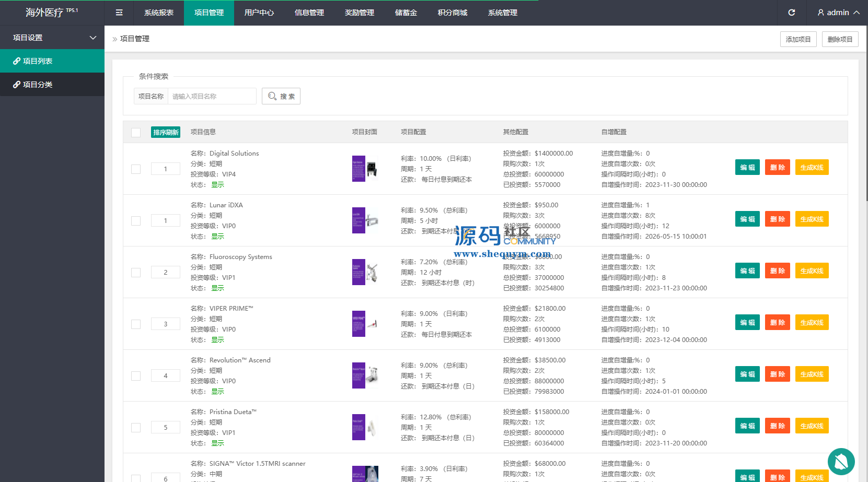Open 项目分类 in the sidebar
Viewport: 868px width, 482px height.
[52, 85]
